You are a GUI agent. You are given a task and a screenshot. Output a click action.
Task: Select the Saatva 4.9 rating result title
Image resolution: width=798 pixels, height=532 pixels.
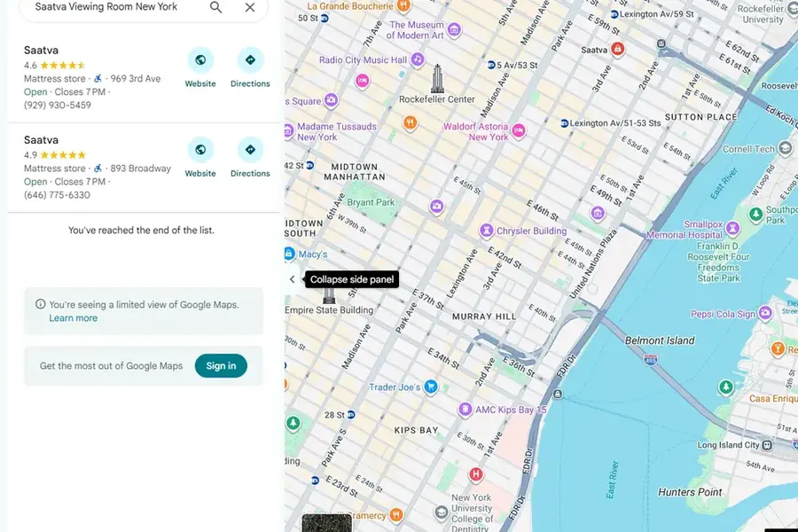click(x=41, y=140)
